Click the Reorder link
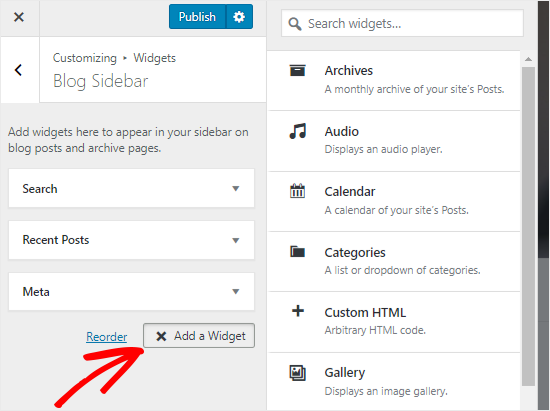550x411 pixels. [107, 337]
